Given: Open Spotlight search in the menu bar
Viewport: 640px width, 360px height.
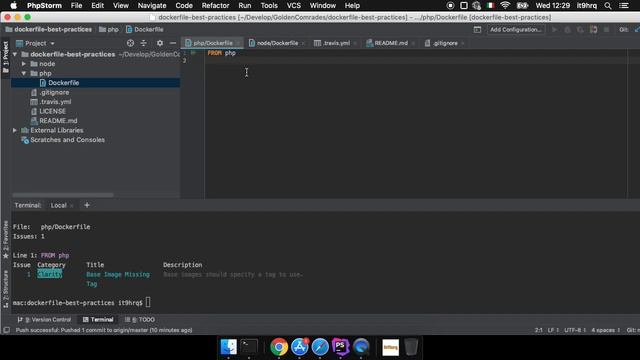Looking at the screenshot, I should [x=608, y=6].
